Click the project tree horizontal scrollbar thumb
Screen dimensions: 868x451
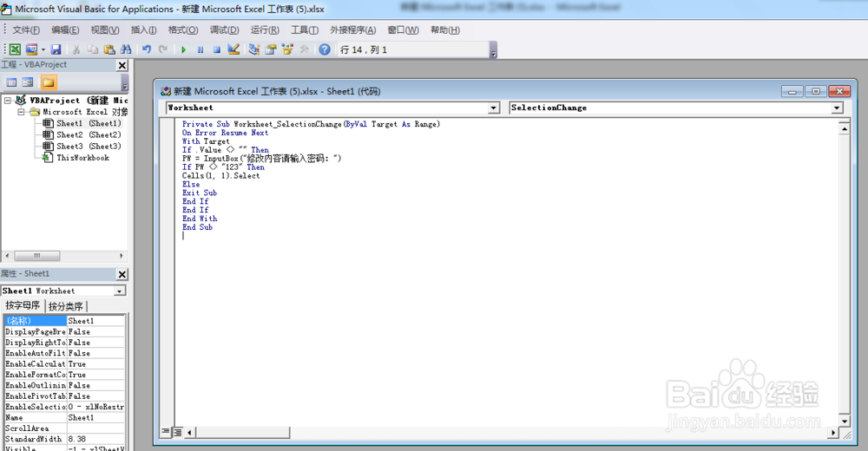[37, 256]
